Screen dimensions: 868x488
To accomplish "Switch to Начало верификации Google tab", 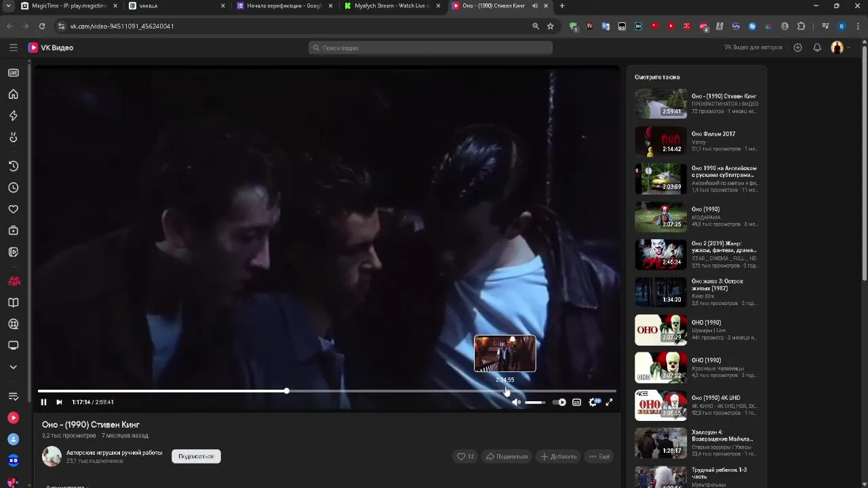I will pos(285,6).
